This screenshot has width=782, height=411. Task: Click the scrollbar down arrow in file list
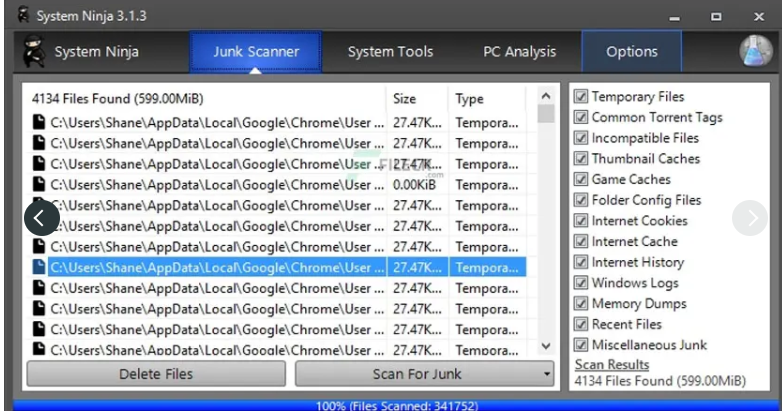(546, 346)
